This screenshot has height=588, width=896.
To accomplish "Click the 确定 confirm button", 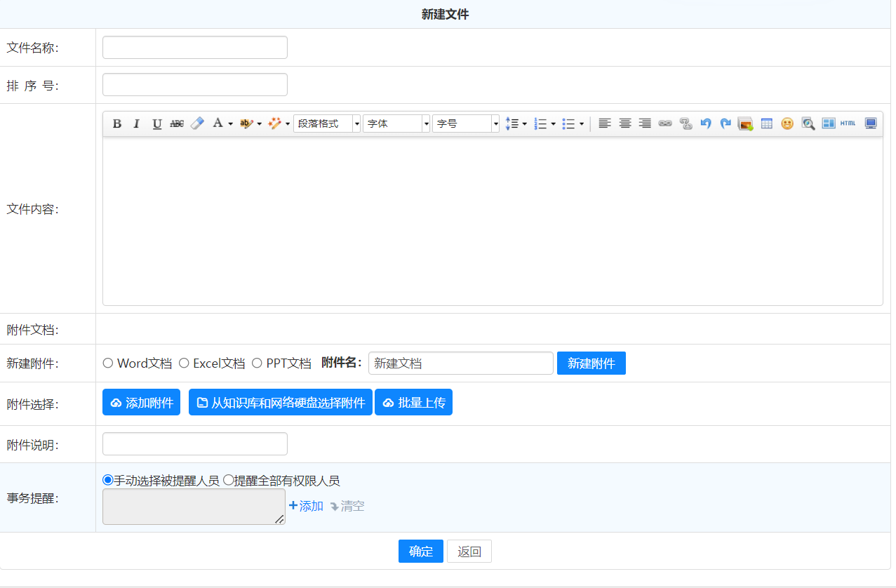I will click(x=421, y=552).
